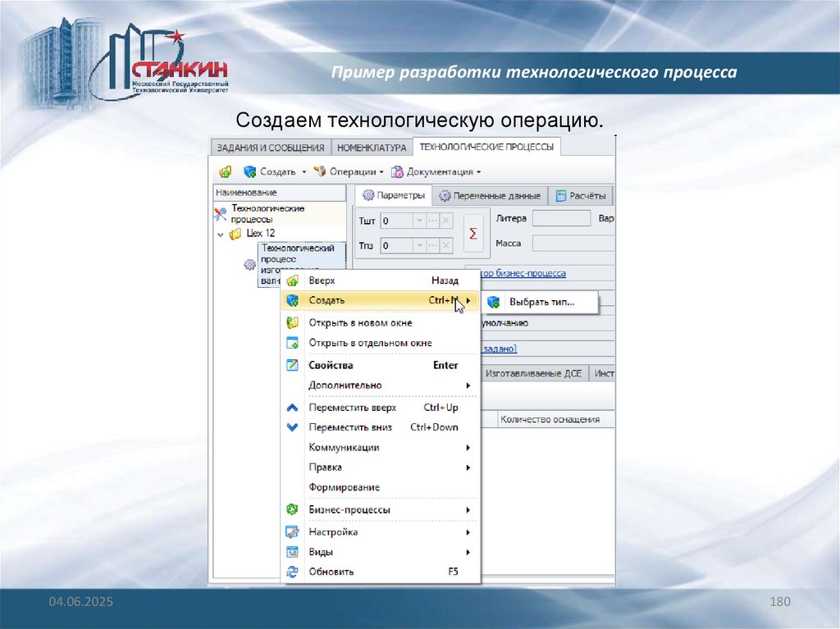Switch to ЗАДАНИЯ И СООБЩЕНИЯ tab
The width and height of the screenshot is (840, 629).
[x=271, y=148]
